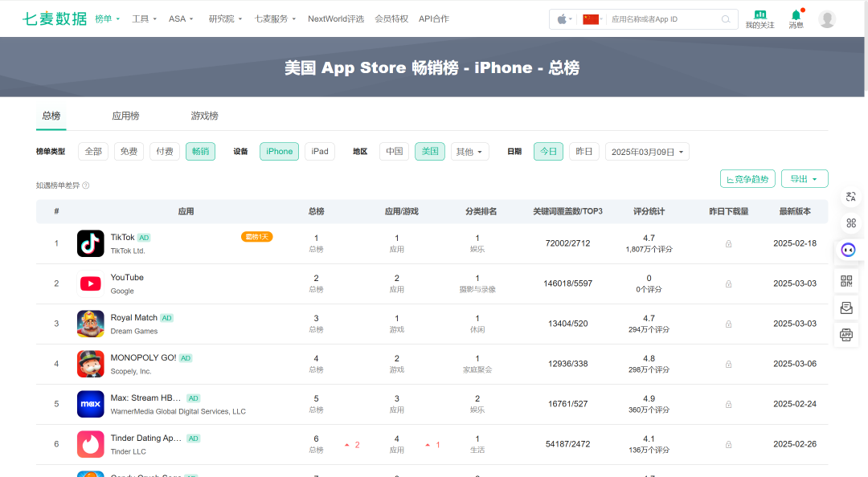Open the 消息 notification bell
Image resolution: width=868 pixels, height=477 pixels.
pyautogui.click(x=796, y=19)
